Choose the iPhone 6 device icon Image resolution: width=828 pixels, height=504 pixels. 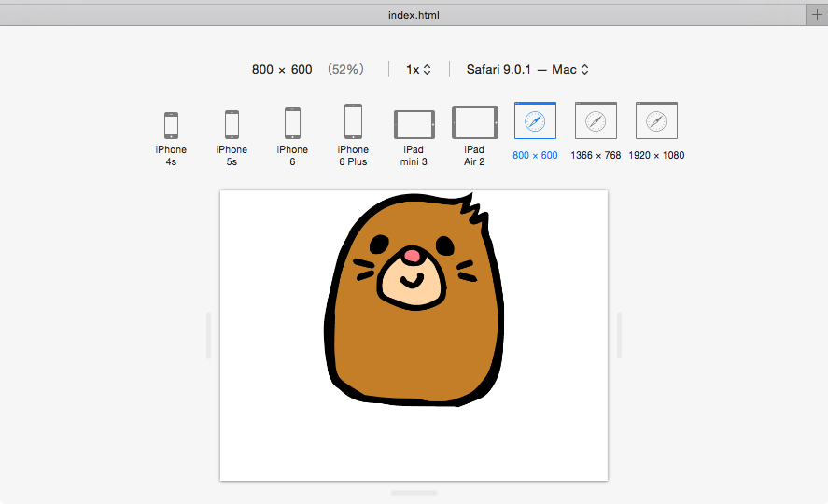[x=292, y=123]
